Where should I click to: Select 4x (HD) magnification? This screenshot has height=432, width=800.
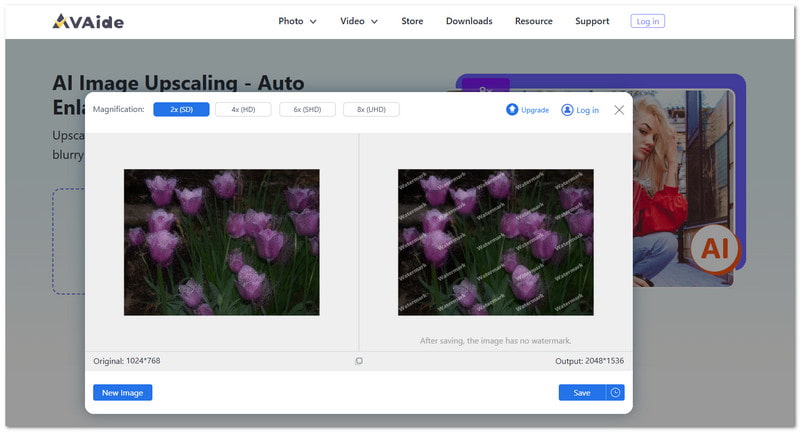point(243,110)
